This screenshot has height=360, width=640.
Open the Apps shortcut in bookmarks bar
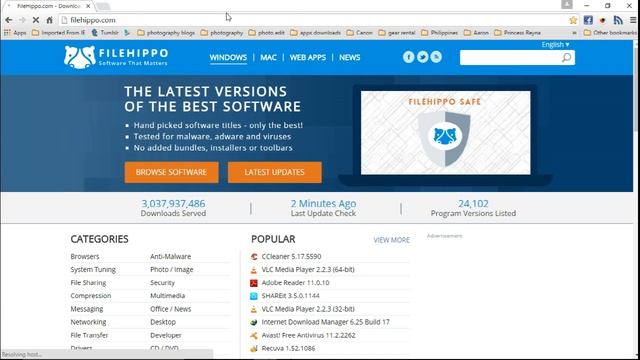click(15, 33)
